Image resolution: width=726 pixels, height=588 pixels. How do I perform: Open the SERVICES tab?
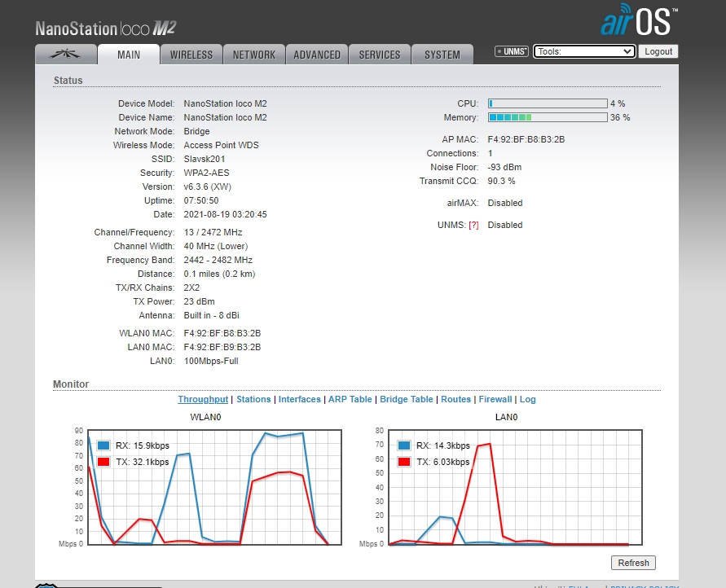tap(380, 55)
